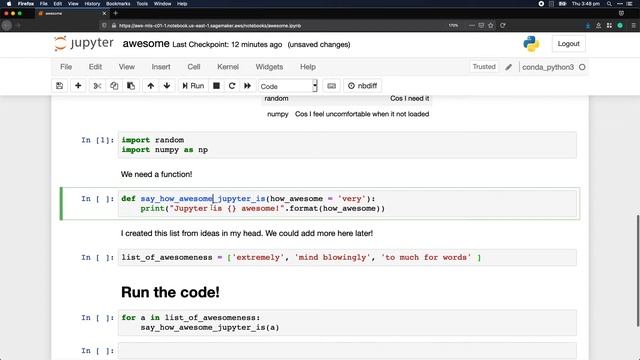Screen dimensions: 640x360
Task: Click the In [1]: prompt label
Action: pos(98,140)
